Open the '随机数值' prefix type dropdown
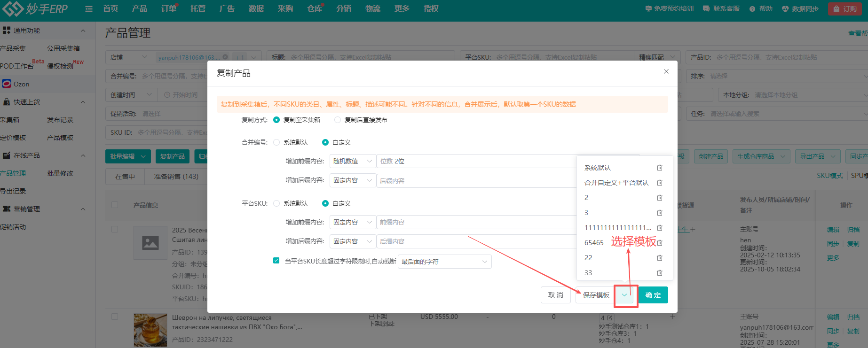 click(352, 161)
